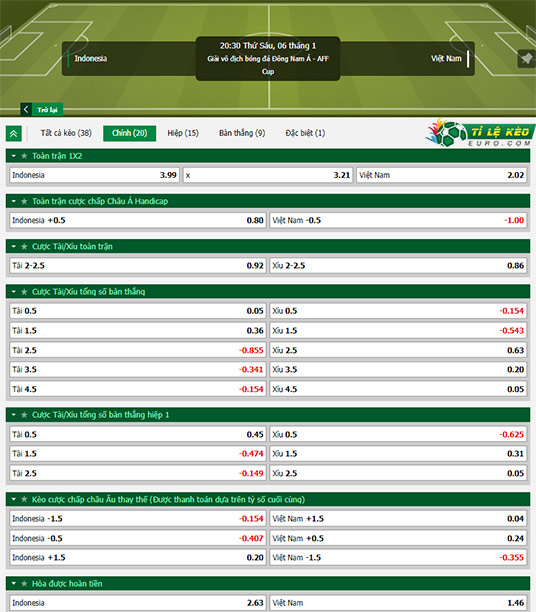This screenshot has height=612, width=536.
Task: Choose Xỉu 4.5 at 0.05
Action: click(x=398, y=389)
